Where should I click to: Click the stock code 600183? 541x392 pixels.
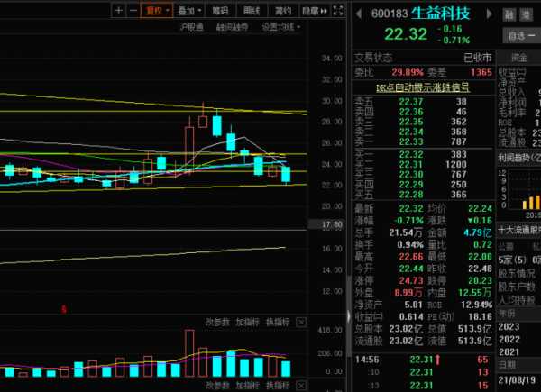click(390, 14)
